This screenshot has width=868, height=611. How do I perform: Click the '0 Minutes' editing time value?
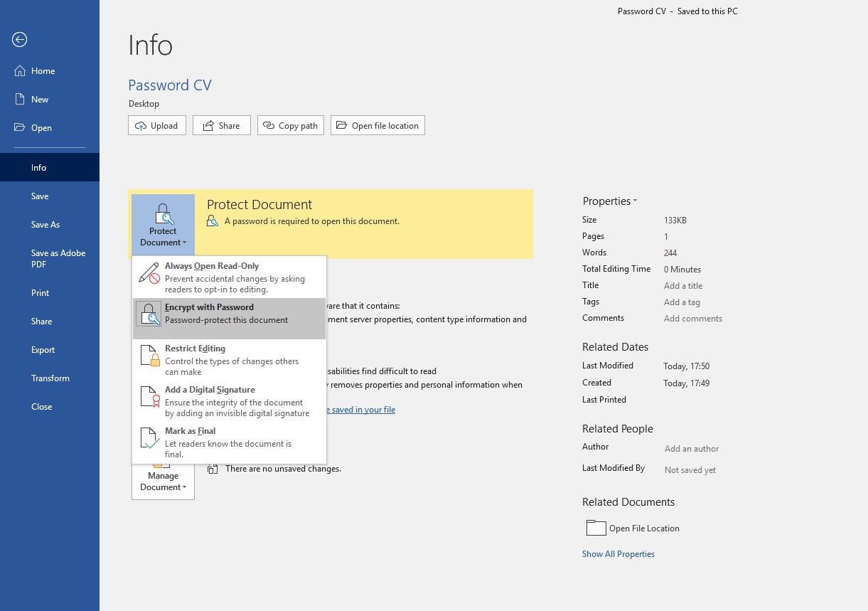(x=682, y=270)
